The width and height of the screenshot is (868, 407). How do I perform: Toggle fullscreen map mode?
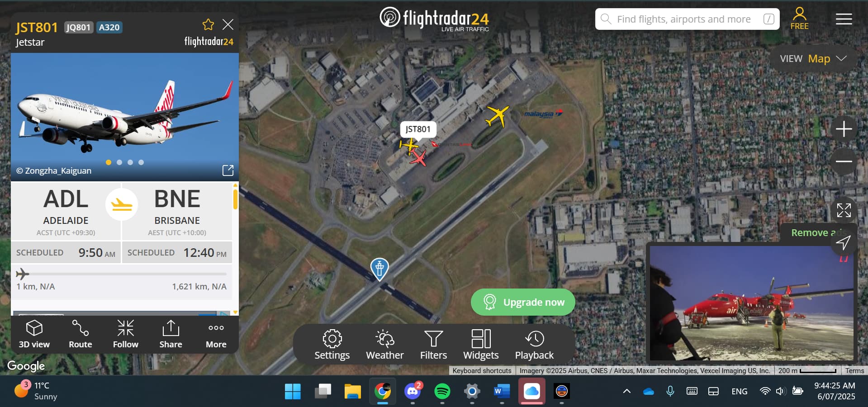844,210
